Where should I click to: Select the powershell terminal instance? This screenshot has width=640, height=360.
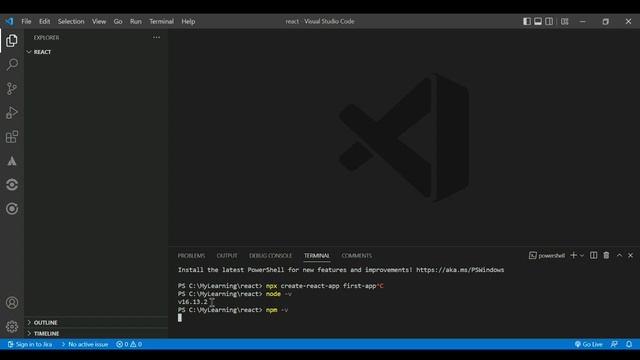(x=547, y=256)
